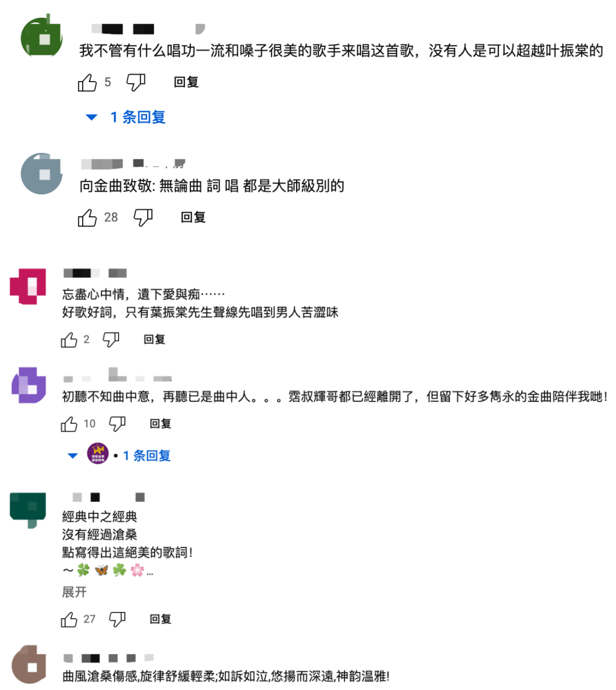Like the 忘盡心中情 comment with 2 likes
This screenshot has height=690, width=616.
coord(69,340)
